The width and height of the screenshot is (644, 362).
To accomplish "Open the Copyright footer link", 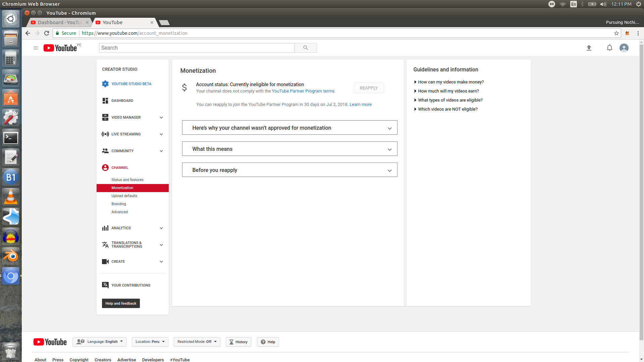I will [x=79, y=360].
